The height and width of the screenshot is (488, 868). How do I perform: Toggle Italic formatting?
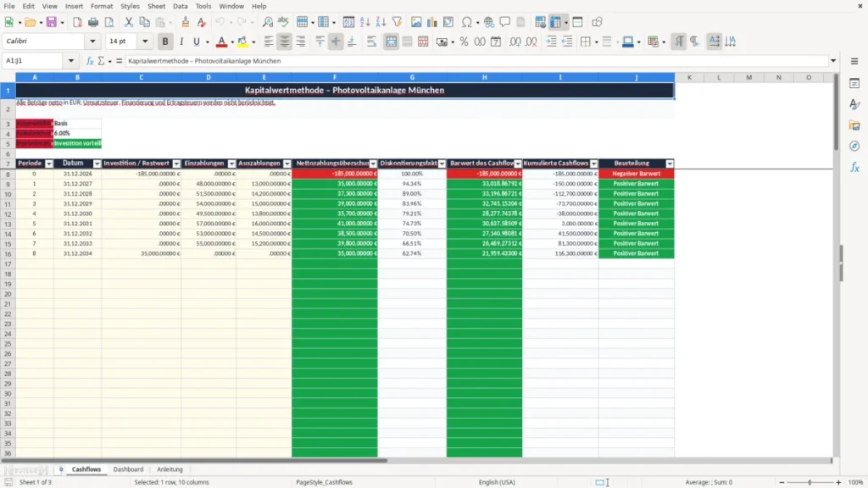(x=181, y=42)
